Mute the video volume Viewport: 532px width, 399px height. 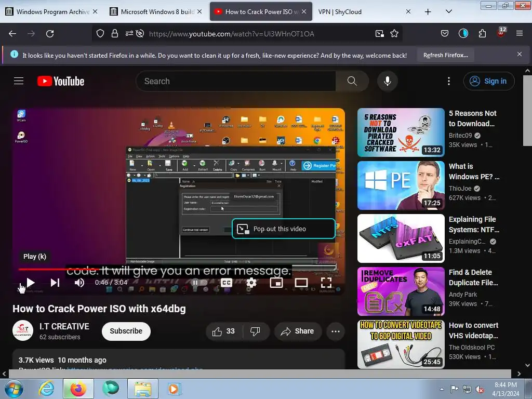79,283
